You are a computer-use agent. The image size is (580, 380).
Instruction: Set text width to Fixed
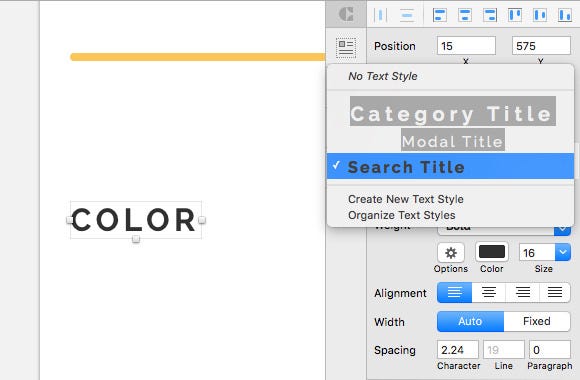pyautogui.click(x=537, y=321)
